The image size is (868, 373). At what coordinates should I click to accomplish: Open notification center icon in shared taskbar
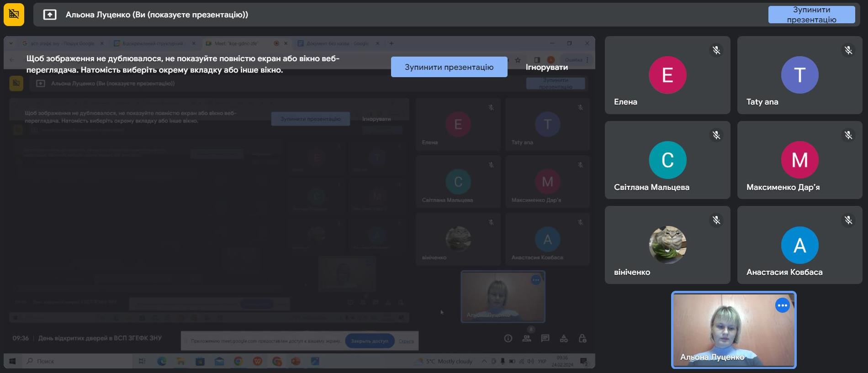tap(584, 361)
